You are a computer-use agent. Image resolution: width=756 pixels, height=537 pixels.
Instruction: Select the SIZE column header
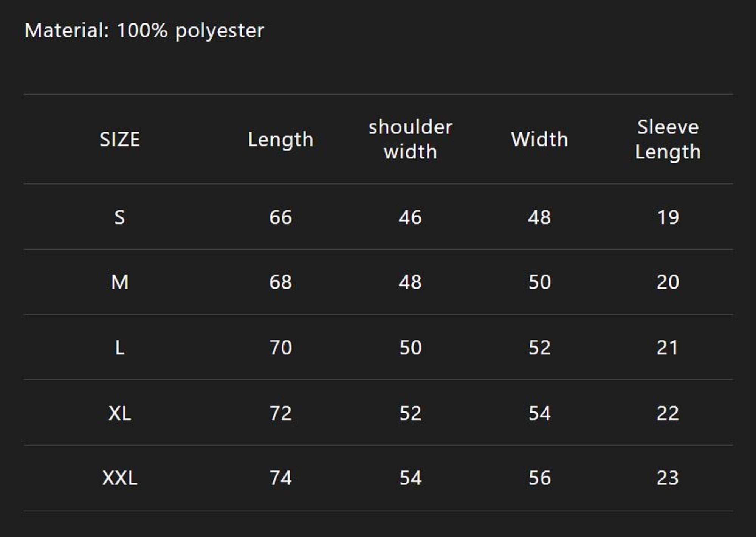click(120, 140)
